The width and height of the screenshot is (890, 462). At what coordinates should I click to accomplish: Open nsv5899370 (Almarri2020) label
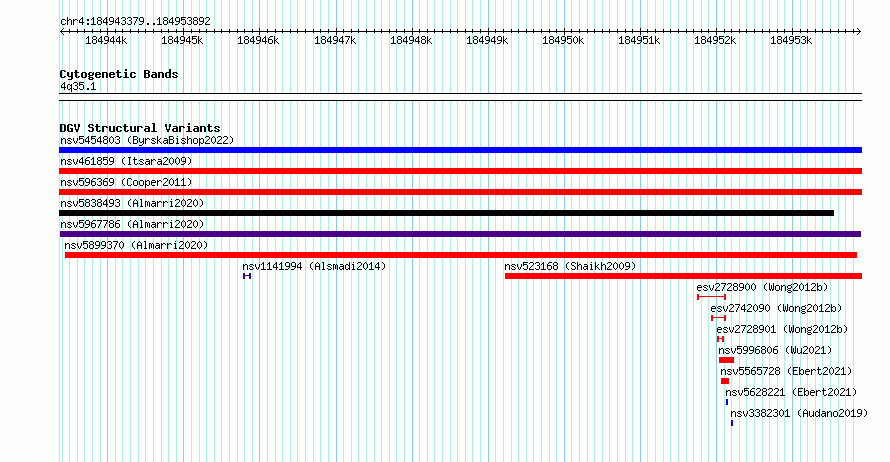[x=136, y=245]
